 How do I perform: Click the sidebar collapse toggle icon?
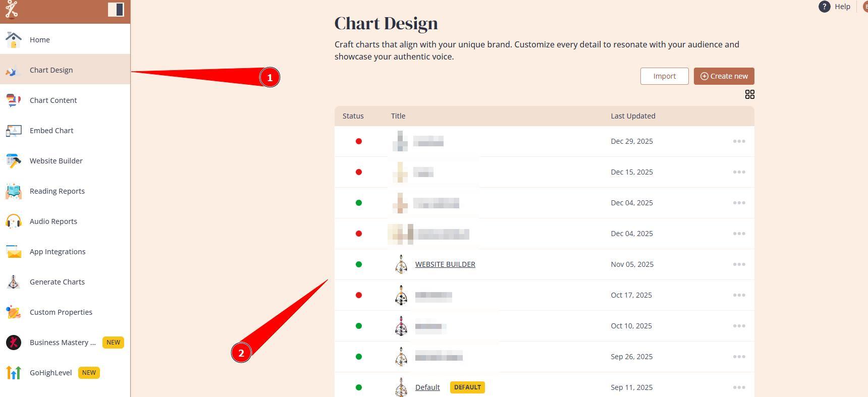pyautogui.click(x=116, y=10)
